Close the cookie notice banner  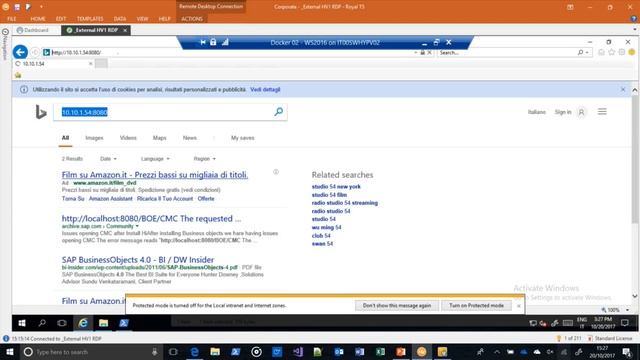623,89
